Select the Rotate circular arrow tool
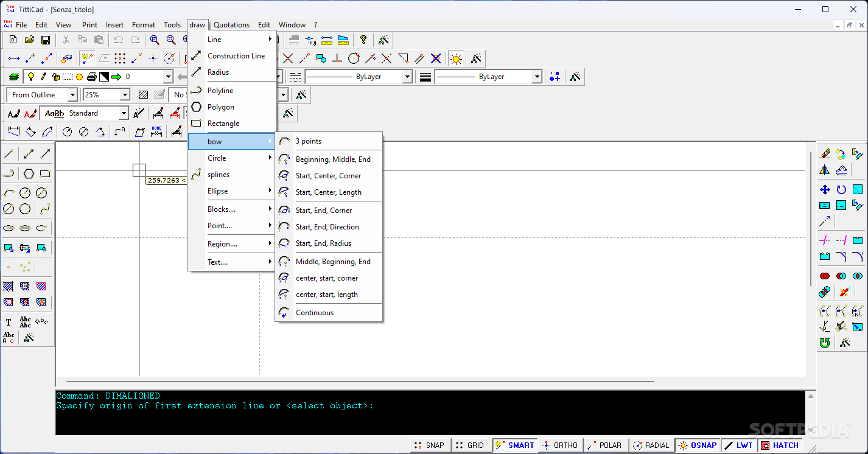Screen dimensions: 868x454 pos(841,190)
